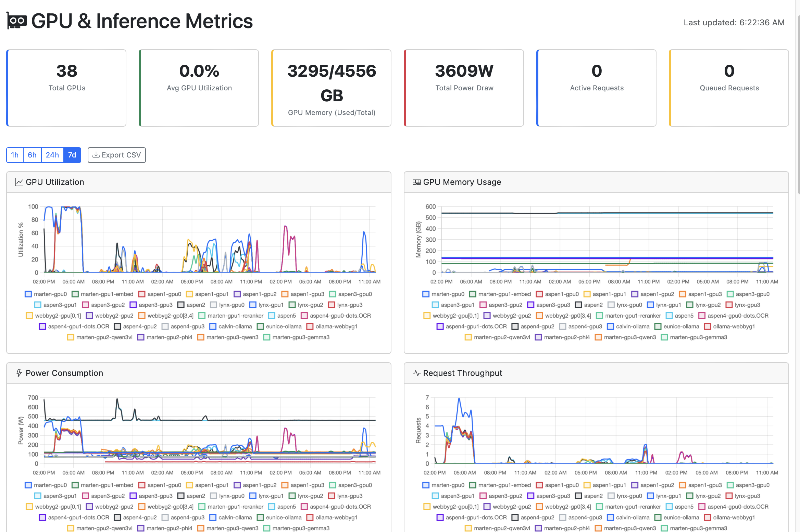This screenshot has width=800, height=532.
Task: Select the 24h time range
Action: [52, 155]
